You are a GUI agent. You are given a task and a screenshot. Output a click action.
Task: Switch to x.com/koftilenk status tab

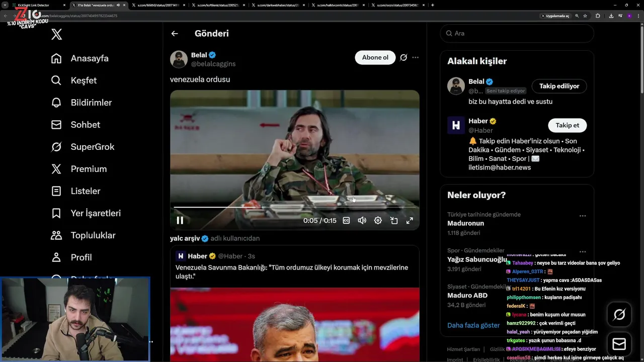point(218,5)
